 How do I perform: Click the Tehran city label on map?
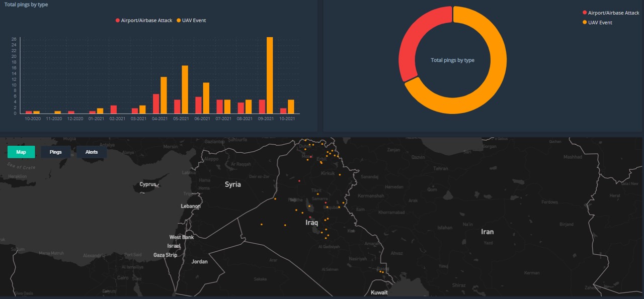click(441, 169)
